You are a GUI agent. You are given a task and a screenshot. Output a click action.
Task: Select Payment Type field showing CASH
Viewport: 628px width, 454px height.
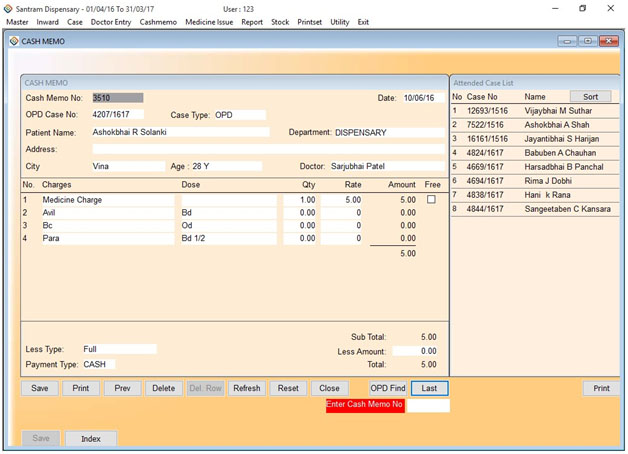tap(98, 364)
